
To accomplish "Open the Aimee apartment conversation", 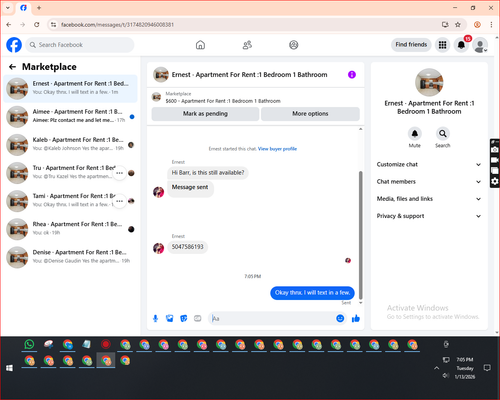I will (70, 117).
